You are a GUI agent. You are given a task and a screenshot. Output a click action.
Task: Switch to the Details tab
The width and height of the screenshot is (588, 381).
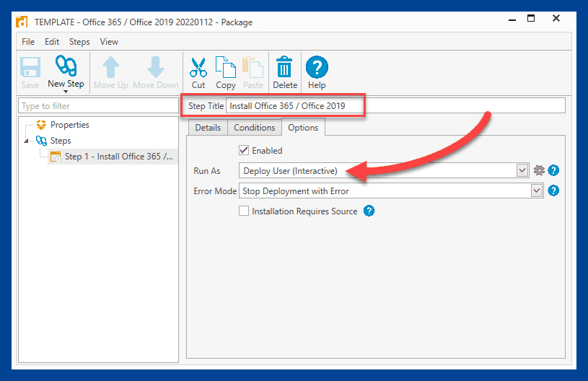pos(208,128)
